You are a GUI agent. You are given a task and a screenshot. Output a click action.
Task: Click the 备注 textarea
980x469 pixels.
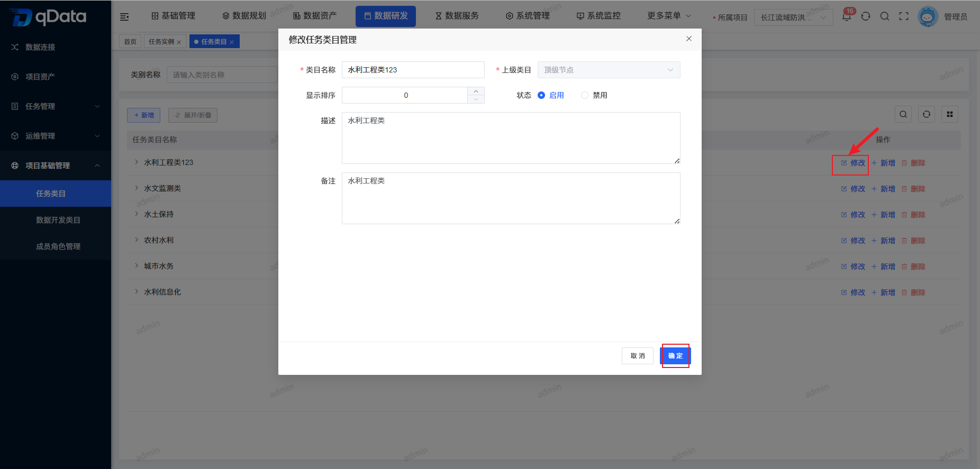point(511,198)
